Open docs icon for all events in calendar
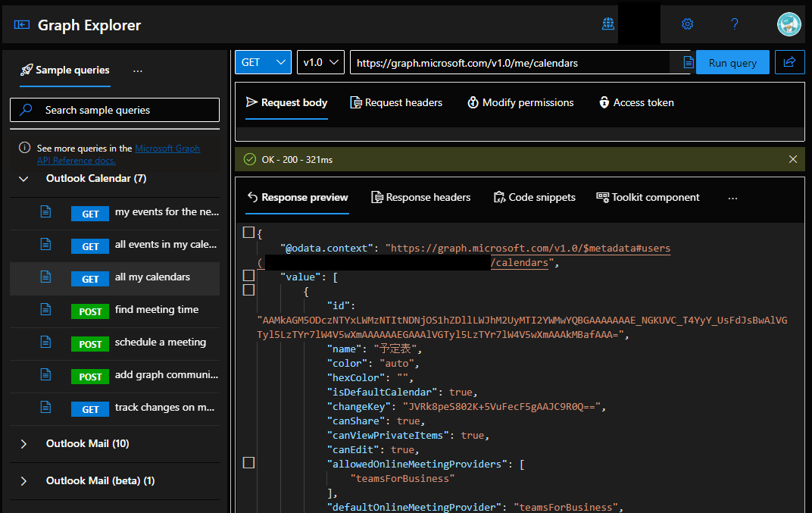The image size is (812, 513). 45,244
